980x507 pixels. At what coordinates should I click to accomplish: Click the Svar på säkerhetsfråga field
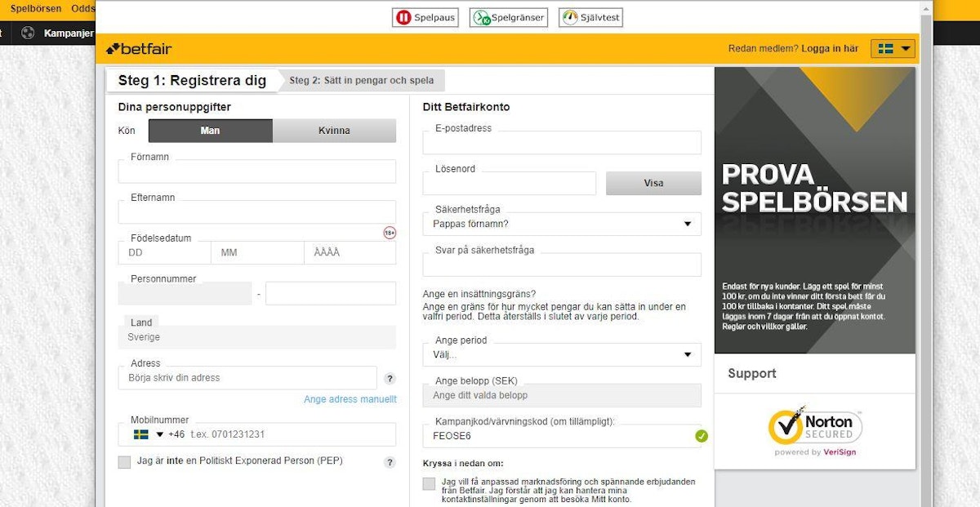562,265
